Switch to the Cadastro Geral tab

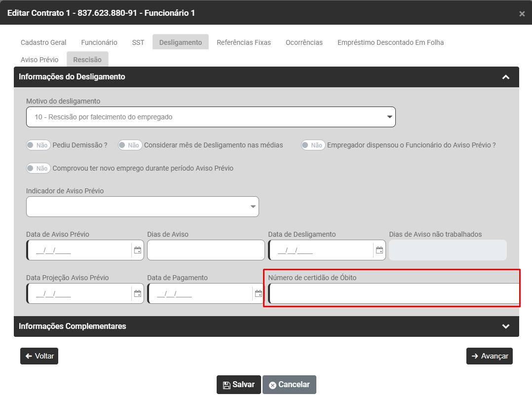tap(43, 42)
